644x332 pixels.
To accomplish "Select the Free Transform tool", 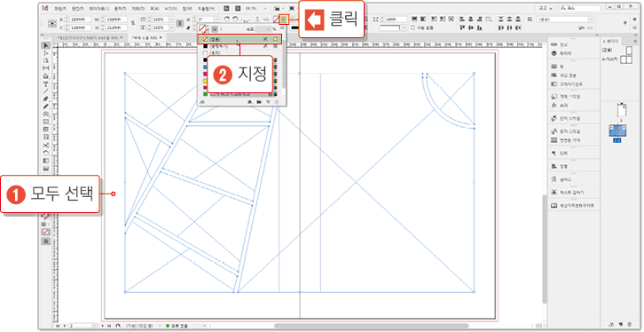I will click(46, 152).
